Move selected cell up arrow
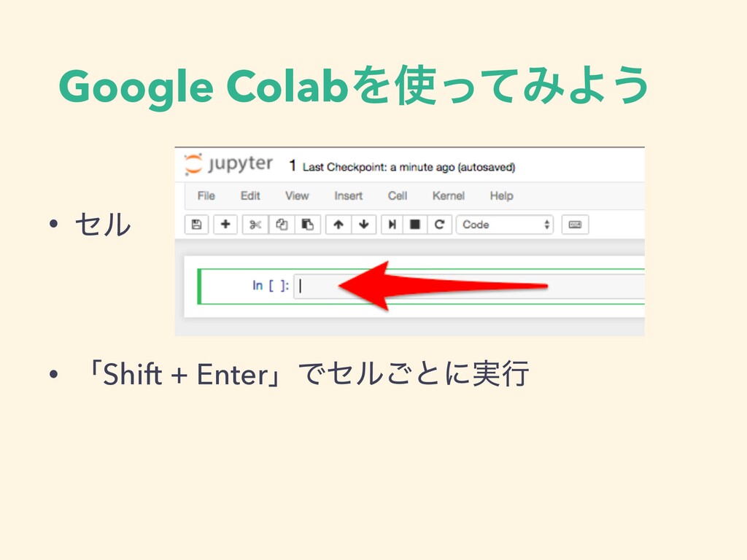The width and height of the screenshot is (747, 560). (x=338, y=225)
